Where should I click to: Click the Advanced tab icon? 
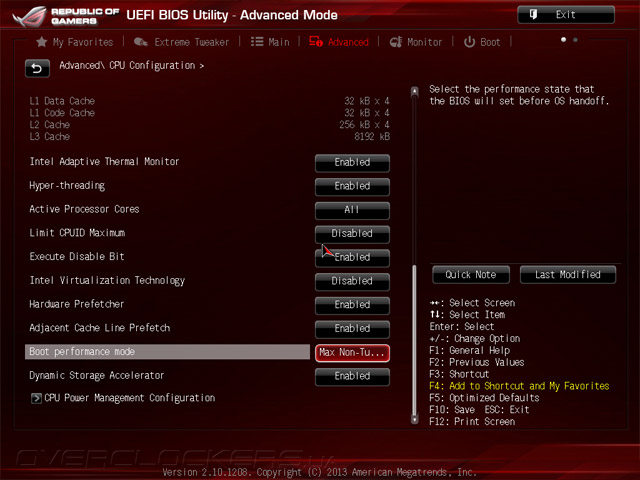click(x=316, y=42)
